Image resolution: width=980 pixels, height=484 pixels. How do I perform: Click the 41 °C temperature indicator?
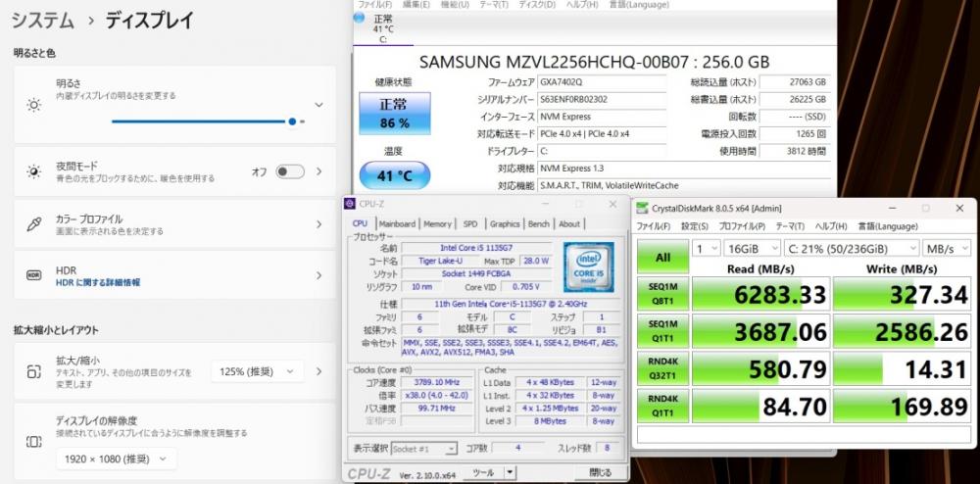(394, 175)
